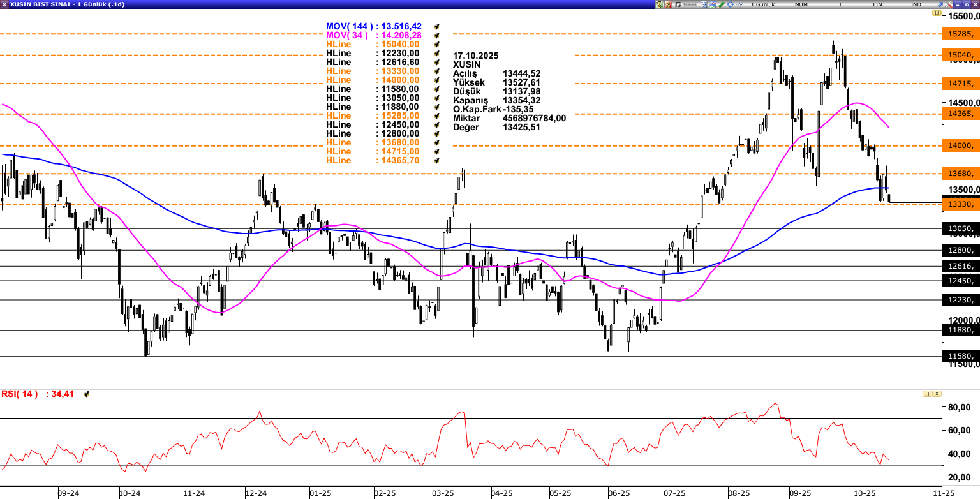
Task: Open the '1 Günlük' period selector
Action: click(763, 4)
